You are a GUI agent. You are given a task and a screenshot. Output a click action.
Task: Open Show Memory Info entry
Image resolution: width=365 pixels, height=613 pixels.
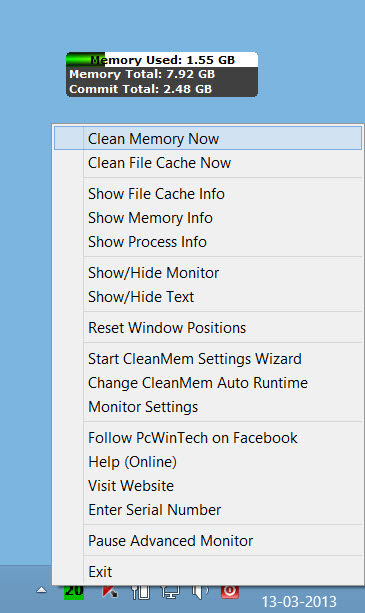tap(208, 218)
